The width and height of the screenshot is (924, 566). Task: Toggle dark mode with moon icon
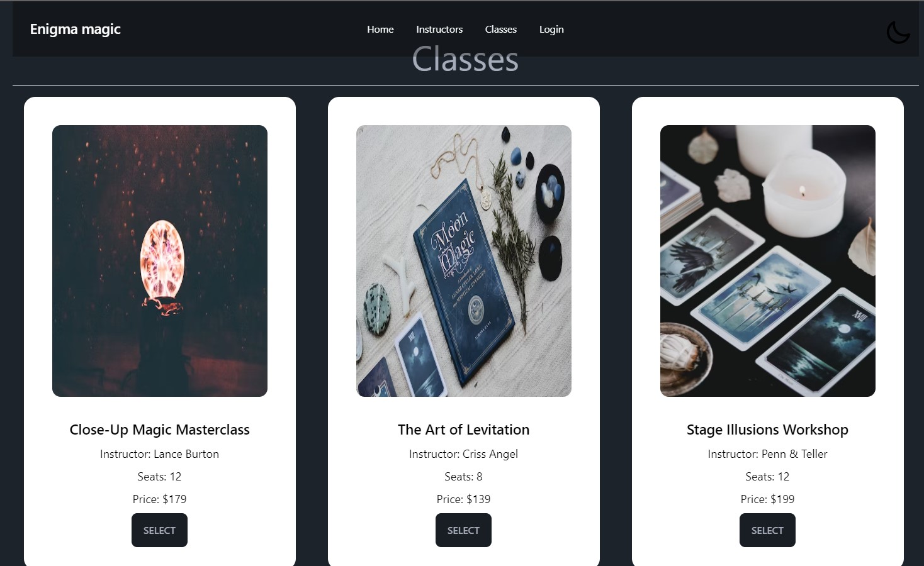[x=898, y=32]
